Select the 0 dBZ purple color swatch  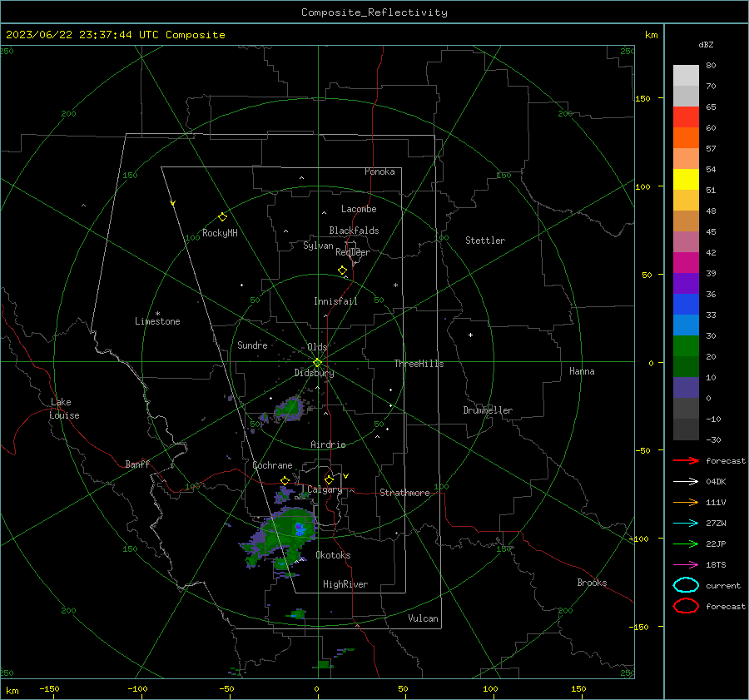(686, 388)
